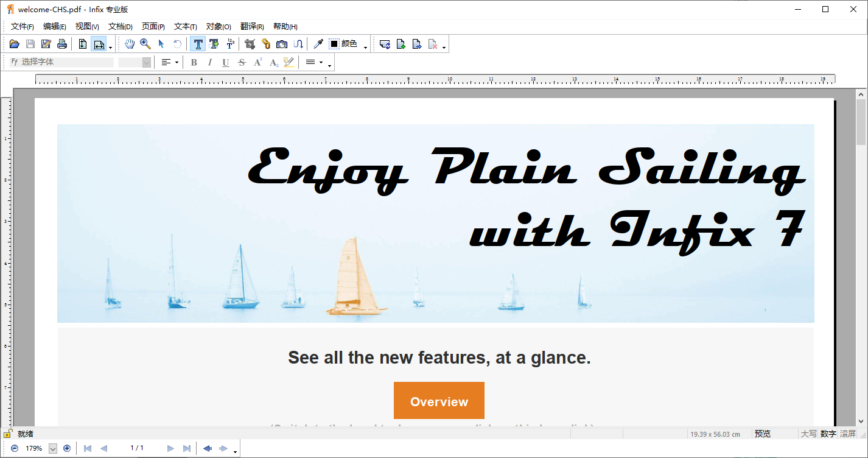This screenshot has height=458, width=868.
Task: Select the Hand pan tool
Action: [129, 43]
